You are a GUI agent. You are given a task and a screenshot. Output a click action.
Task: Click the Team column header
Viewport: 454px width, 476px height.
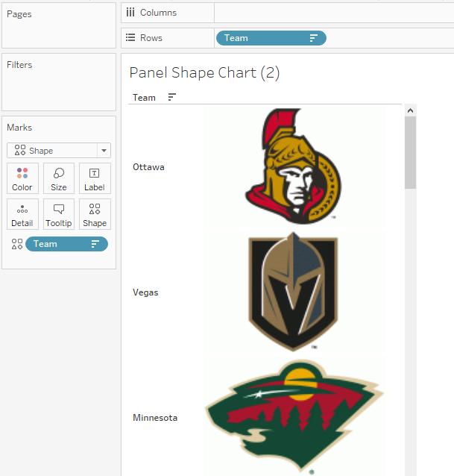144,98
